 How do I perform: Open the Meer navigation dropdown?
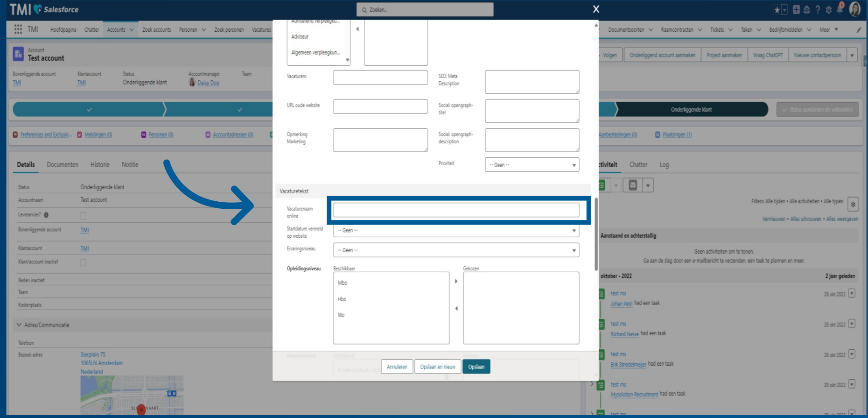[829, 29]
